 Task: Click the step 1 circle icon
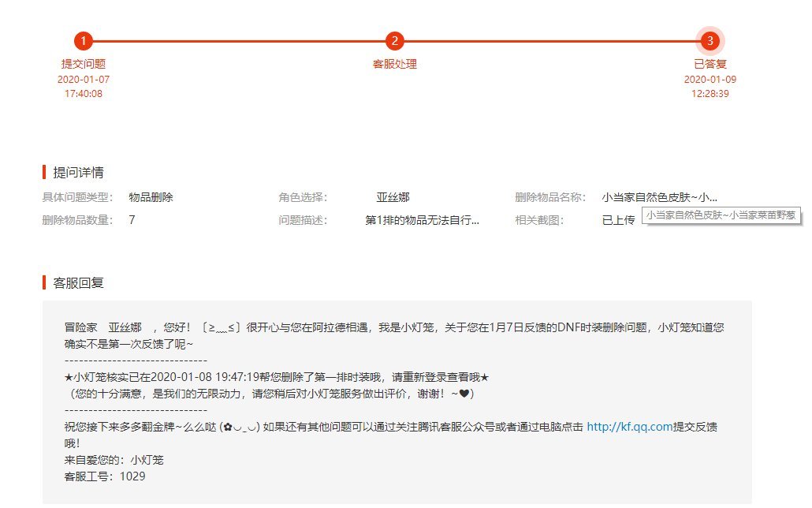pos(84,41)
